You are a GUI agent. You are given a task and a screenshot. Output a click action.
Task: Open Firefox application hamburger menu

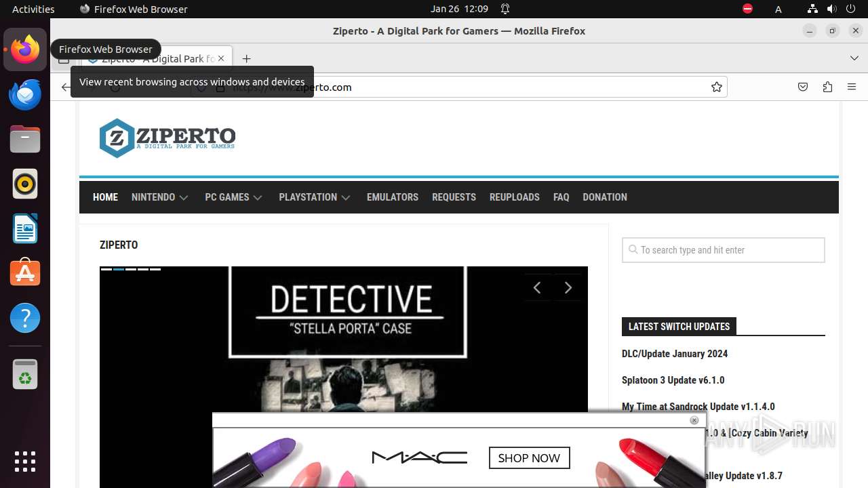click(852, 87)
